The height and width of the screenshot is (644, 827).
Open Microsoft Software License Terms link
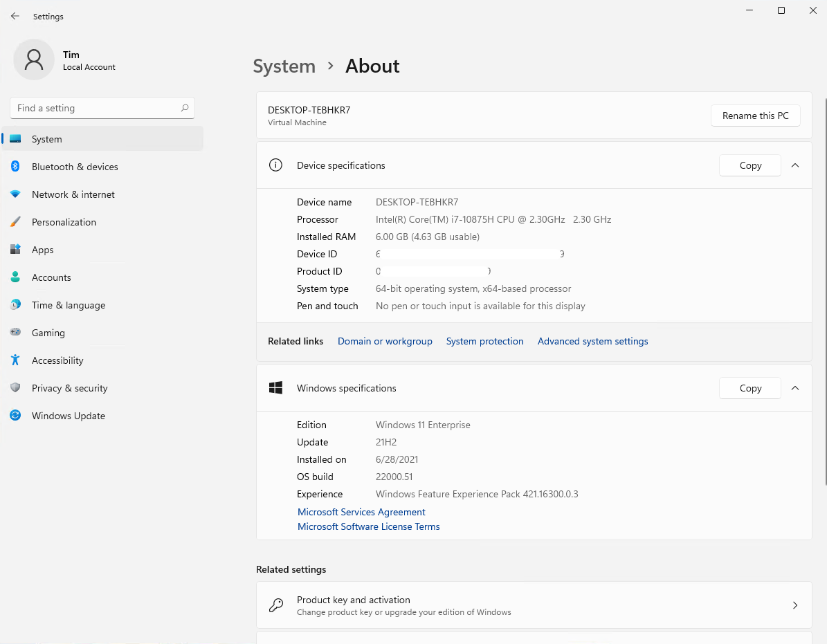point(369,526)
